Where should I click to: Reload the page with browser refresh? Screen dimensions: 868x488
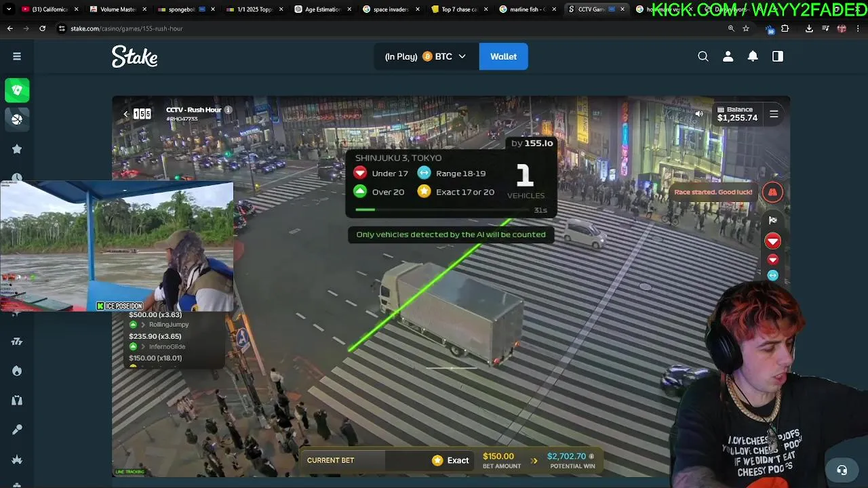click(x=42, y=28)
